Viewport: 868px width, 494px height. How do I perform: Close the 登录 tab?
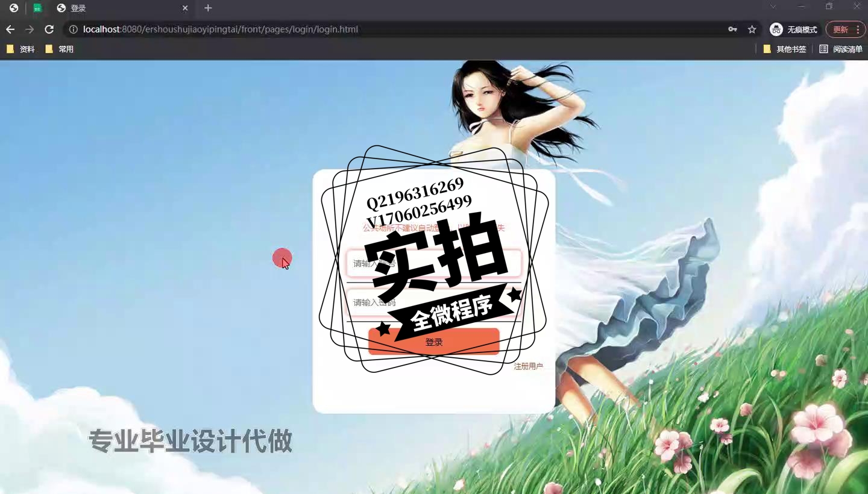(x=185, y=8)
